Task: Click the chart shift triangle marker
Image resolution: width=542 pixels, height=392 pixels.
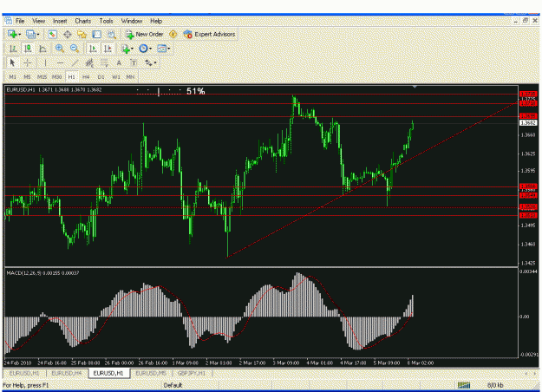Action: [415, 87]
